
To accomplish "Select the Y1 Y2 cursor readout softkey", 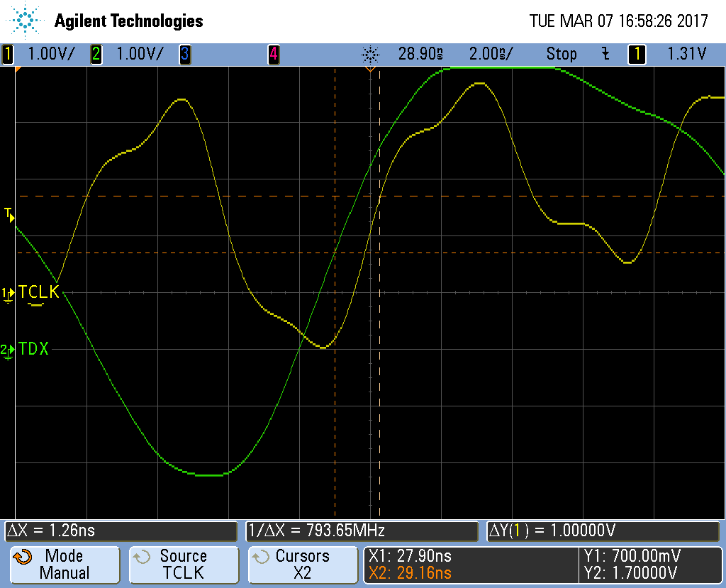I will (649, 565).
